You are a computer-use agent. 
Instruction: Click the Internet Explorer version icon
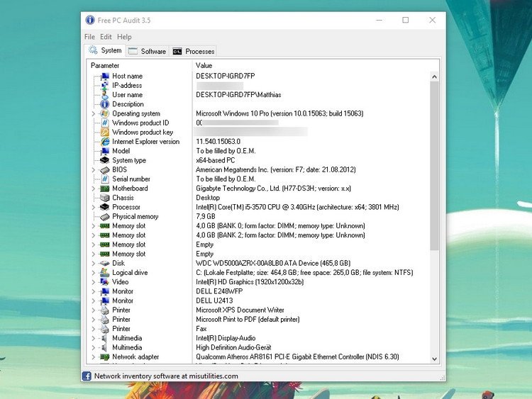tap(105, 141)
